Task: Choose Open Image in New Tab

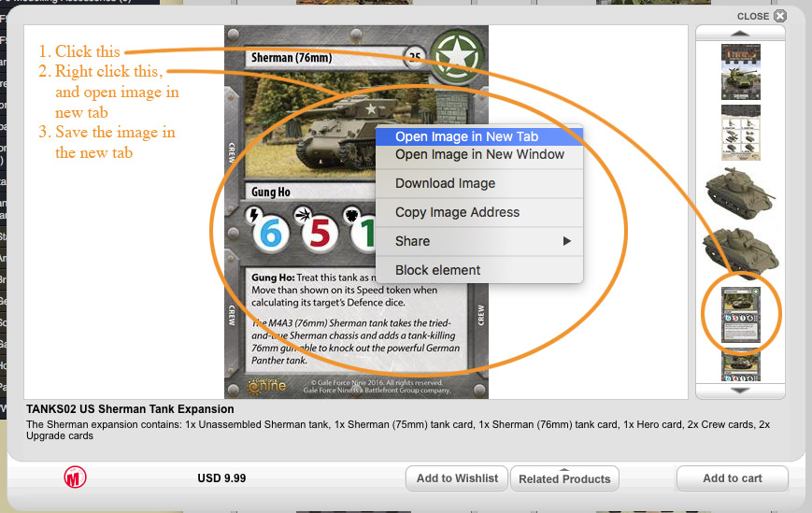Action: [479, 136]
